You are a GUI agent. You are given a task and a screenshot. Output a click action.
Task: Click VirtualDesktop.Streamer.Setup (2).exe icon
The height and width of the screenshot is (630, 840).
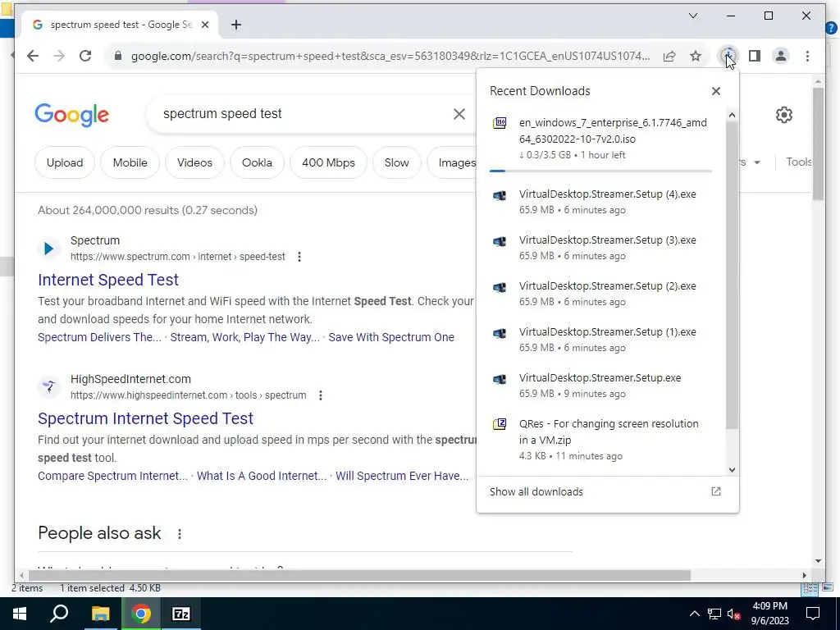tap(500, 288)
